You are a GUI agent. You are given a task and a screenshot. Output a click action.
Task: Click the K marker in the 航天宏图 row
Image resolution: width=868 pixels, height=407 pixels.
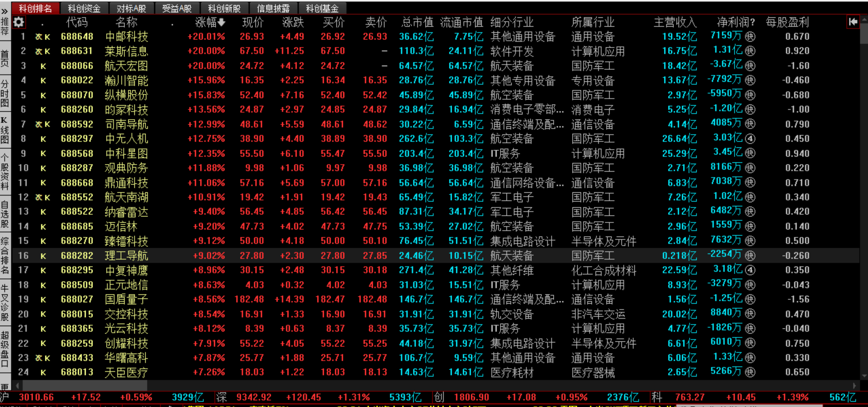coord(43,66)
